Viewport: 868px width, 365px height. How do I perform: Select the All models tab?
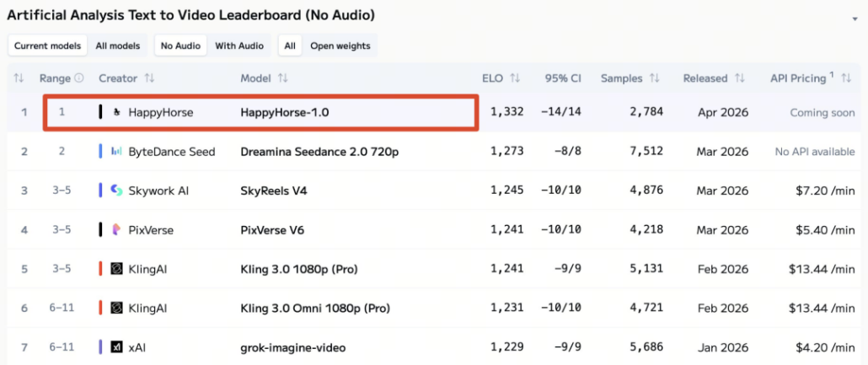click(118, 46)
